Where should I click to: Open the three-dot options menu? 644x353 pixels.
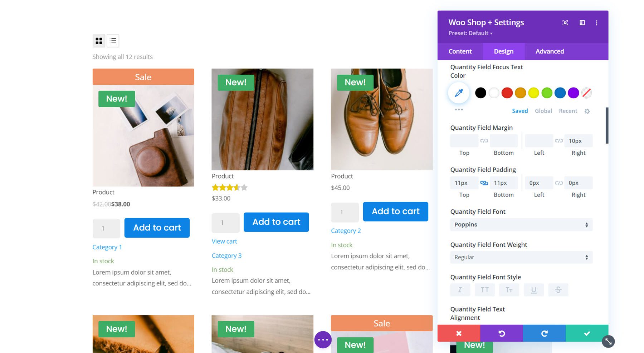(597, 23)
